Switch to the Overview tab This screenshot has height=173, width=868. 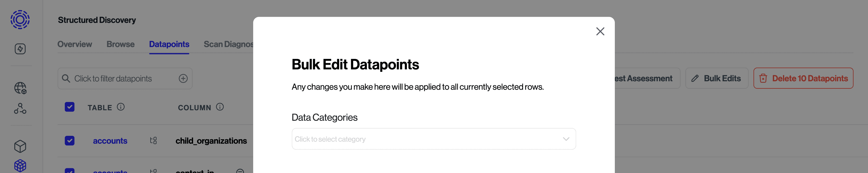tap(74, 44)
